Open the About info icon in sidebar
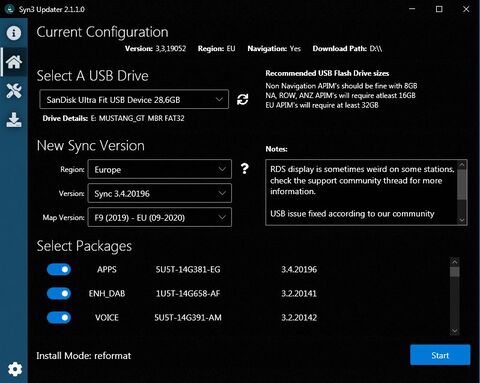 [x=14, y=33]
